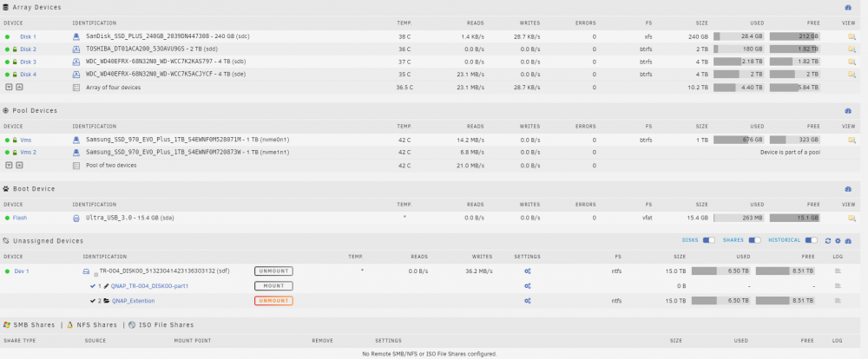Open the Vms 2 pool link

pyautogui.click(x=29, y=152)
